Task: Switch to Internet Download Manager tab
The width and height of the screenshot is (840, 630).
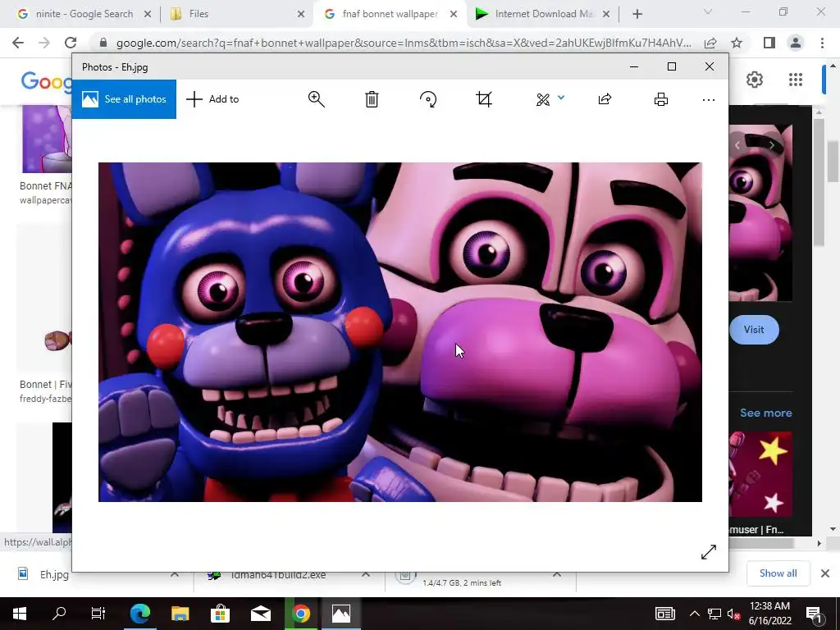Action: pos(544,14)
